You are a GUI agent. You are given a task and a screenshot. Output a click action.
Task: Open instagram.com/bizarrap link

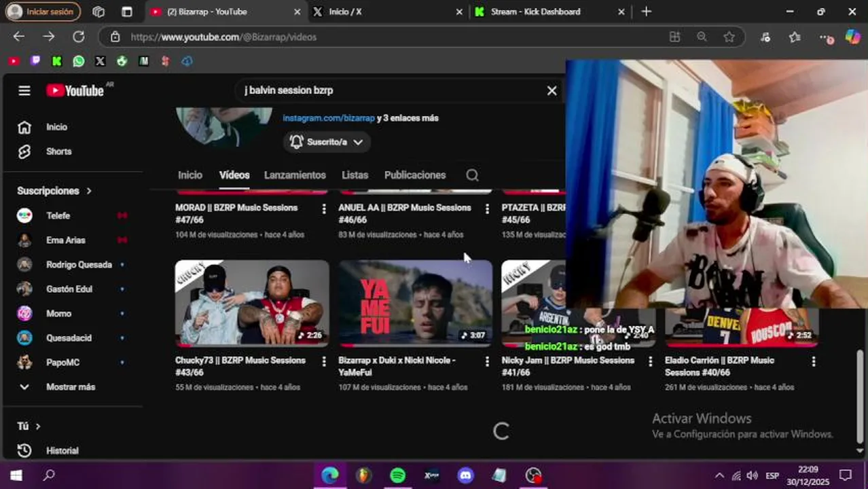tap(329, 118)
